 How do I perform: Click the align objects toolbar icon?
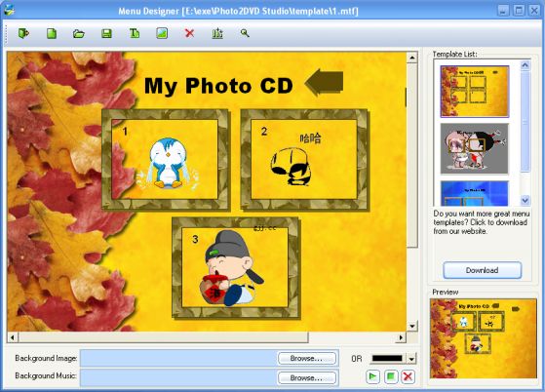coord(217,33)
